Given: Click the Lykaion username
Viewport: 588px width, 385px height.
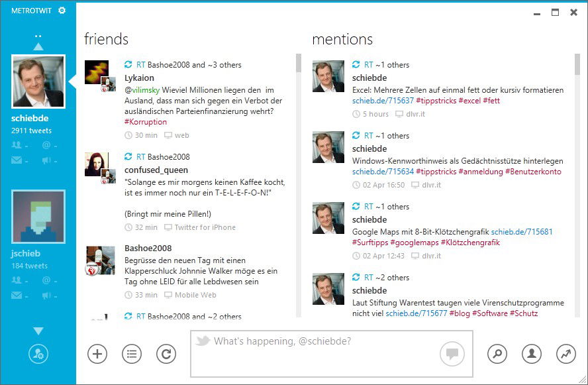Looking at the screenshot, I should pyautogui.click(x=139, y=78).
